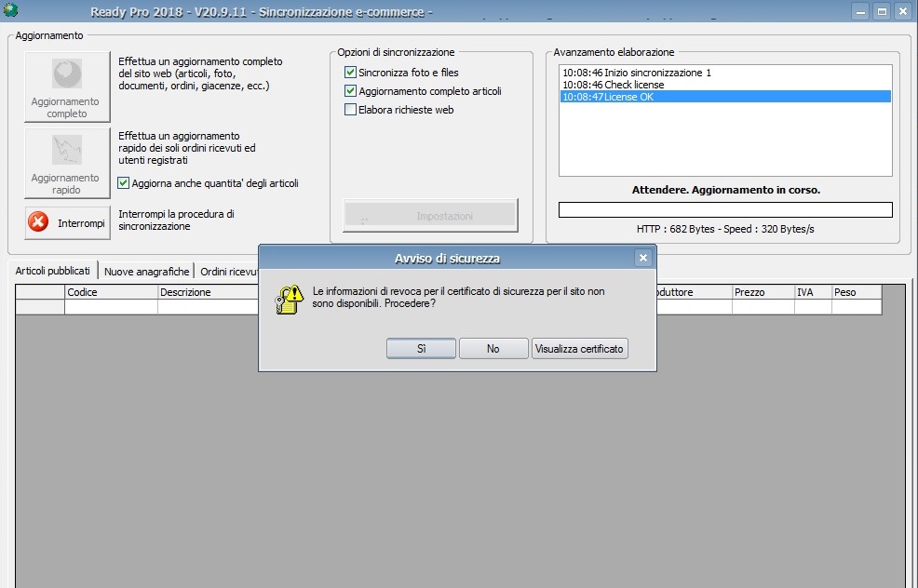This screenshot has width=918, height=588.
Task: Click the Peso column header
Action: (x=857, y=292)
